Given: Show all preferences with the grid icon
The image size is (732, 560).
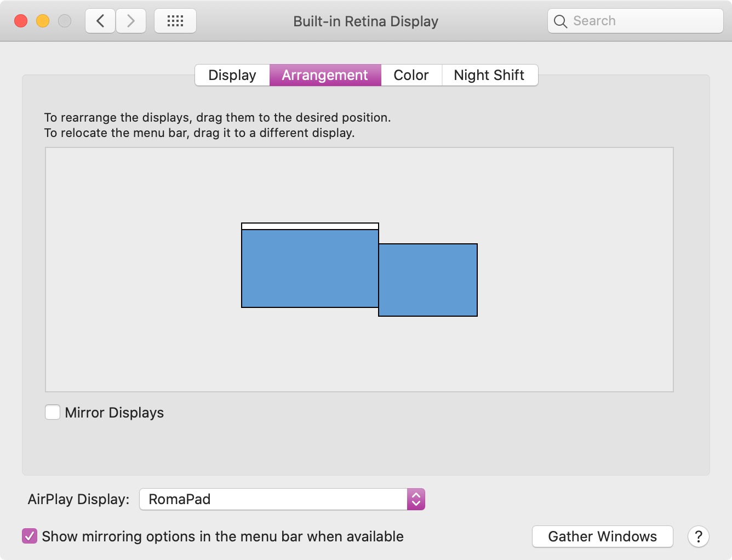Looking at the screenshot, I should point(175,21).
